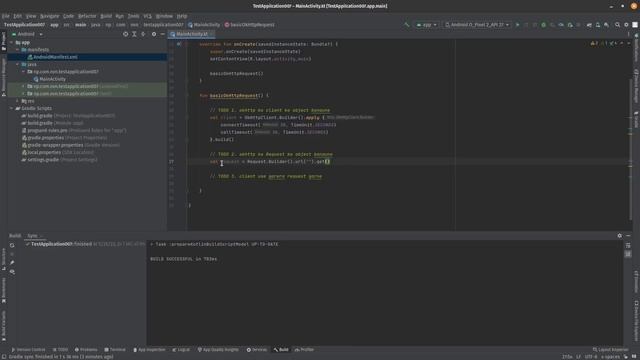Open the Android project view dropdown
The width and height of the screenshot is (640, 360).
pos(27,34)
